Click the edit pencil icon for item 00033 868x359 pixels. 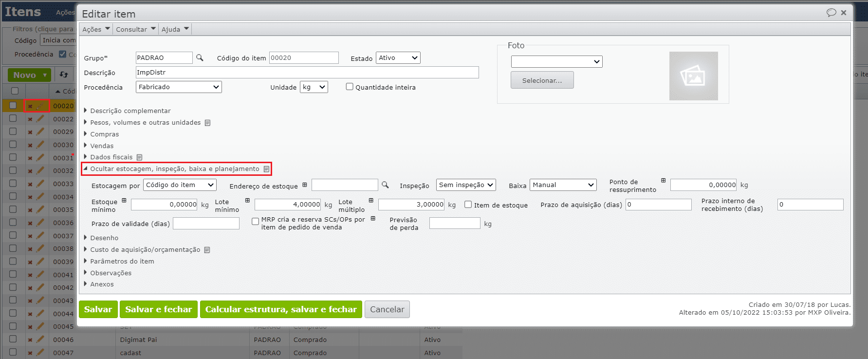coord(40,183)
